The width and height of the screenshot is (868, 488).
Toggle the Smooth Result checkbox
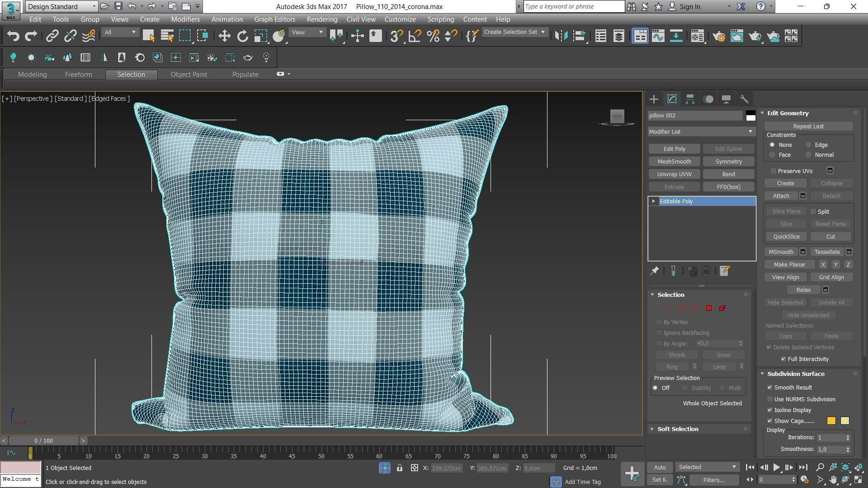770,388
